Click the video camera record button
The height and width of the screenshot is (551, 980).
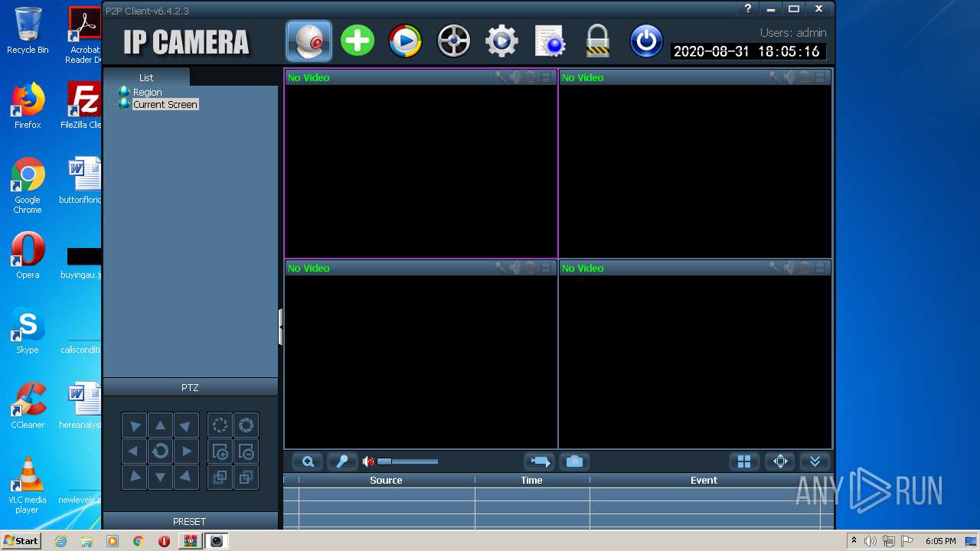coord(540,461)
